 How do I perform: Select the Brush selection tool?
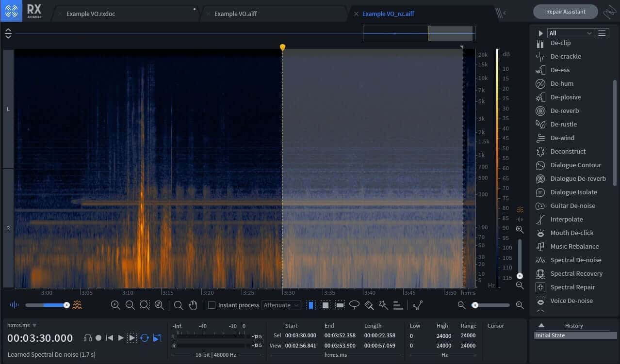[369, 305]
